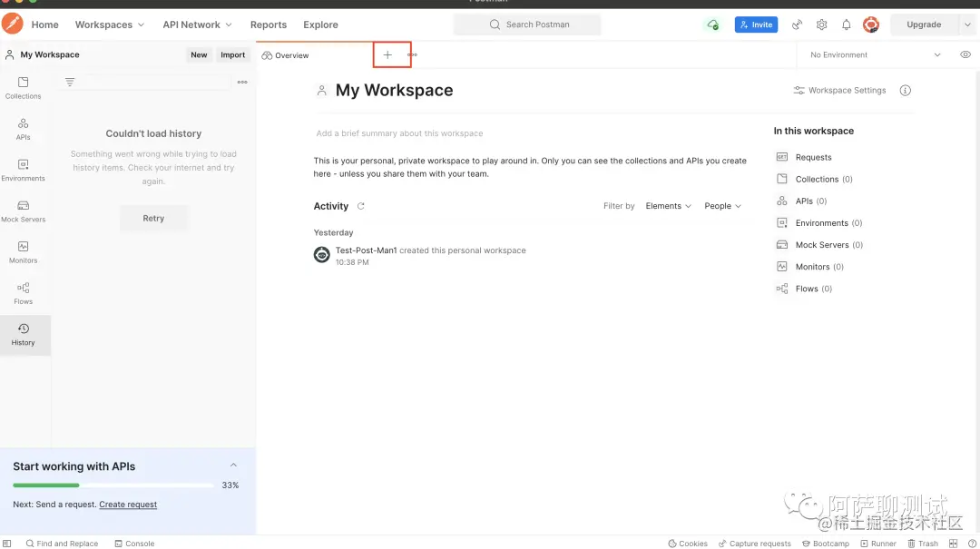Click the history filter icon
Viewport: 980px width, 549px height.
point(70,82)
